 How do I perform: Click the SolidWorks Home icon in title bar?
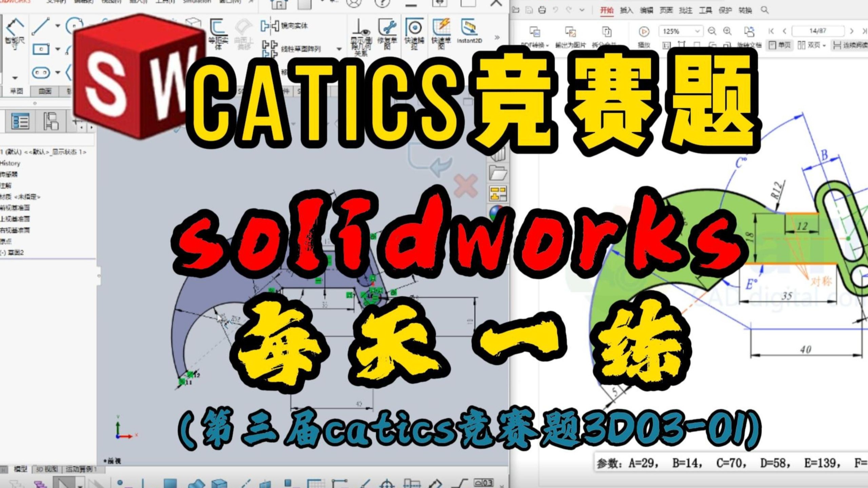click(x=279, y=4)
